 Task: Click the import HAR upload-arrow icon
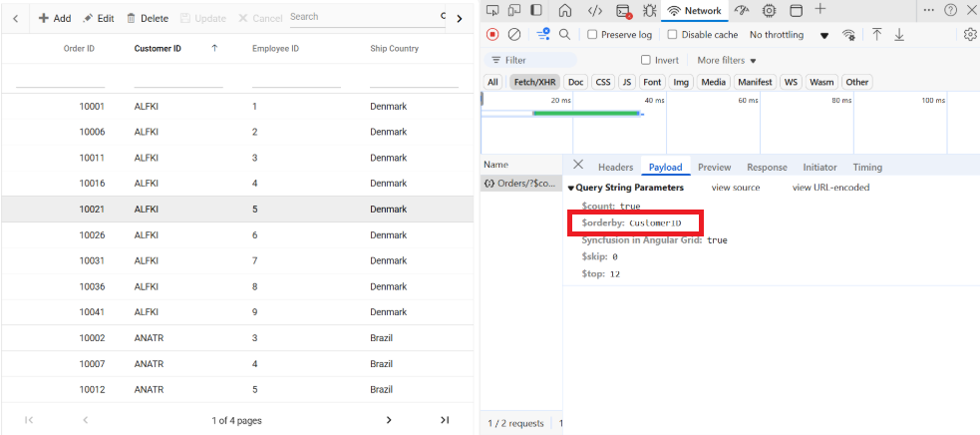tap(877, 35)
